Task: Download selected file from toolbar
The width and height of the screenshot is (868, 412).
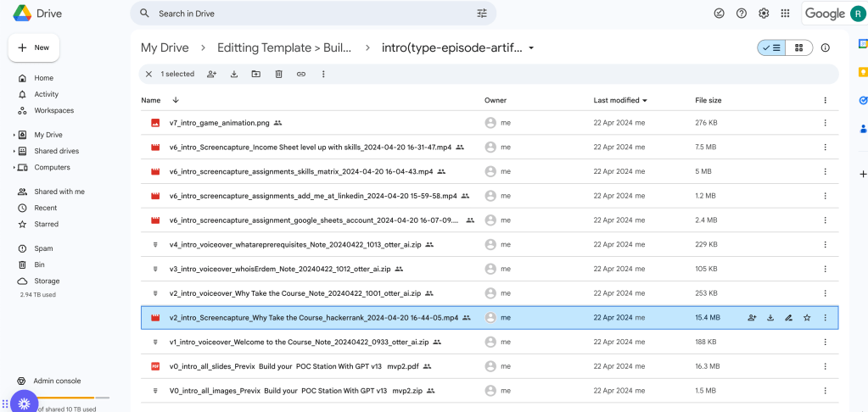Action: tap(233, 74)
